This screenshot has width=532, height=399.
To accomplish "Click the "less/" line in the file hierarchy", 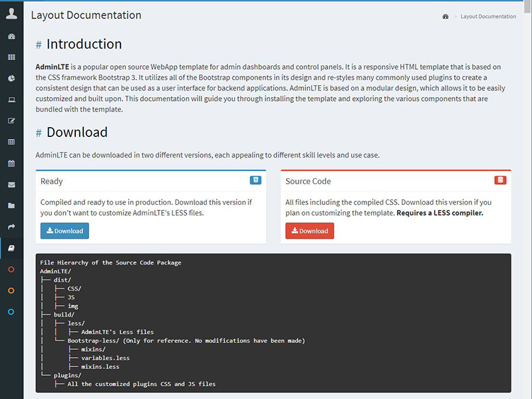I will pyautogui.click(x=76, y=323).
